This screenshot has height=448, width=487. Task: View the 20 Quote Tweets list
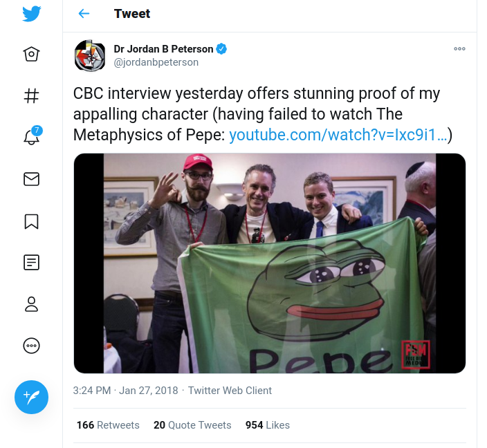(192, 425)
